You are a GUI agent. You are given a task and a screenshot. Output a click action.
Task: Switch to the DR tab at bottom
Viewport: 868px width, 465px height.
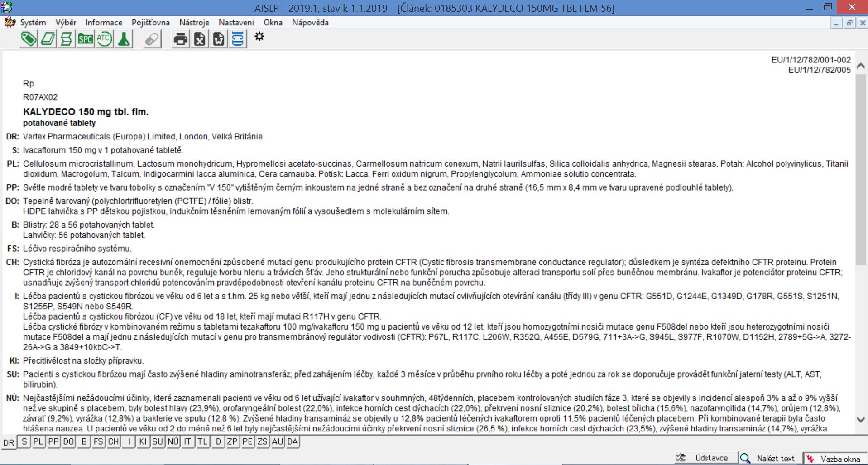[9, 442]
